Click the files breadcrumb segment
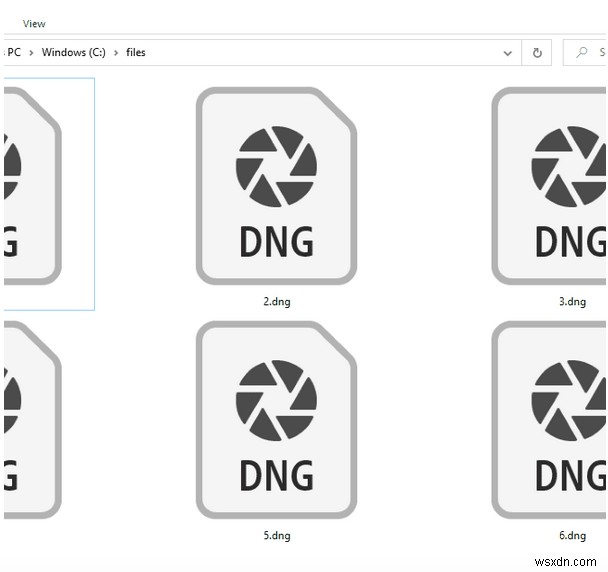 coord(136,52)
